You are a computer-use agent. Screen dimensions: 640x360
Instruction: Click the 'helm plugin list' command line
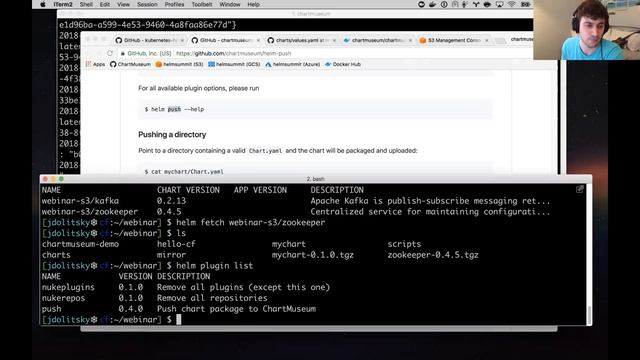click(x=215, y=266)
